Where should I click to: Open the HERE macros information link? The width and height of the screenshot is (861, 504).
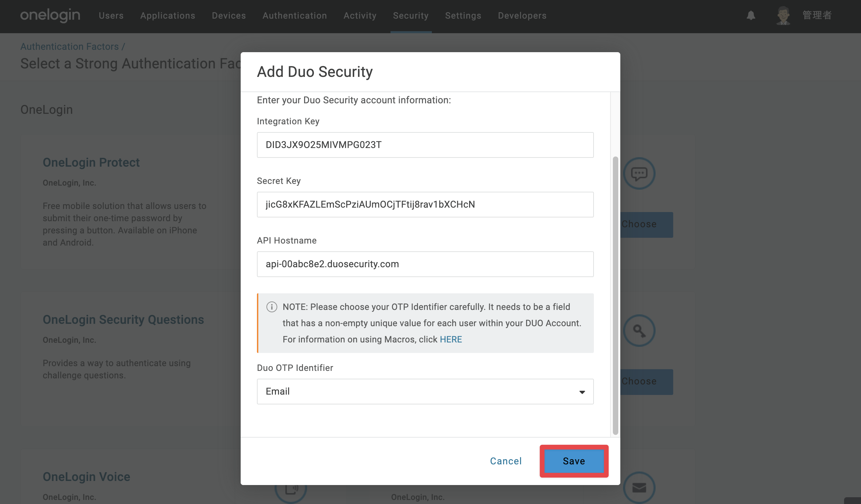[450, 339]
